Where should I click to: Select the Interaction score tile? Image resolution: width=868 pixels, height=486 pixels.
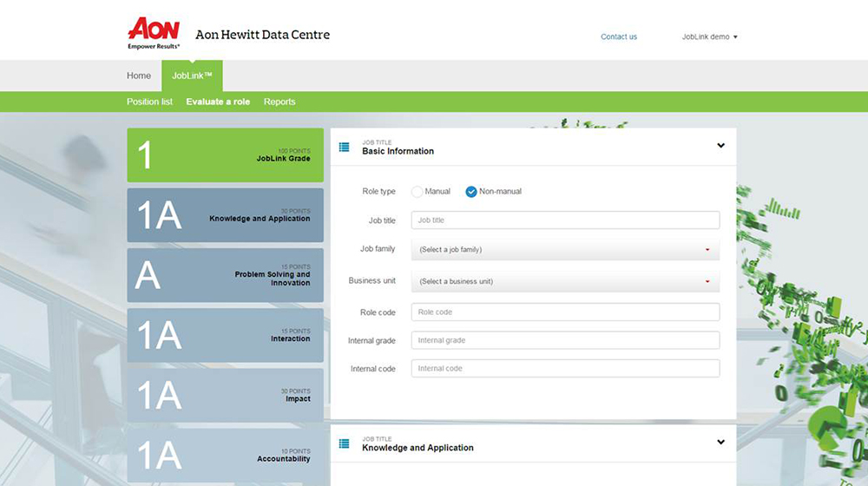pos(225,335)
